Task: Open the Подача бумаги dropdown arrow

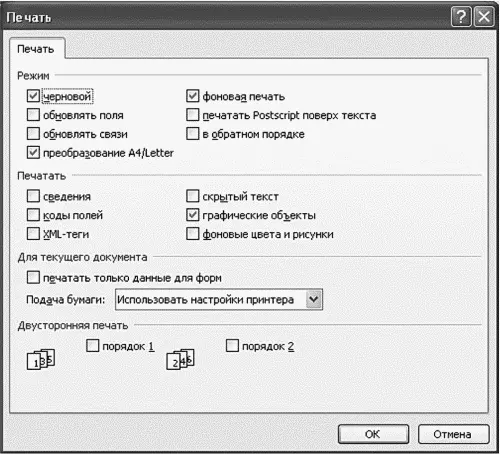Action: click(x=313, y=299)
